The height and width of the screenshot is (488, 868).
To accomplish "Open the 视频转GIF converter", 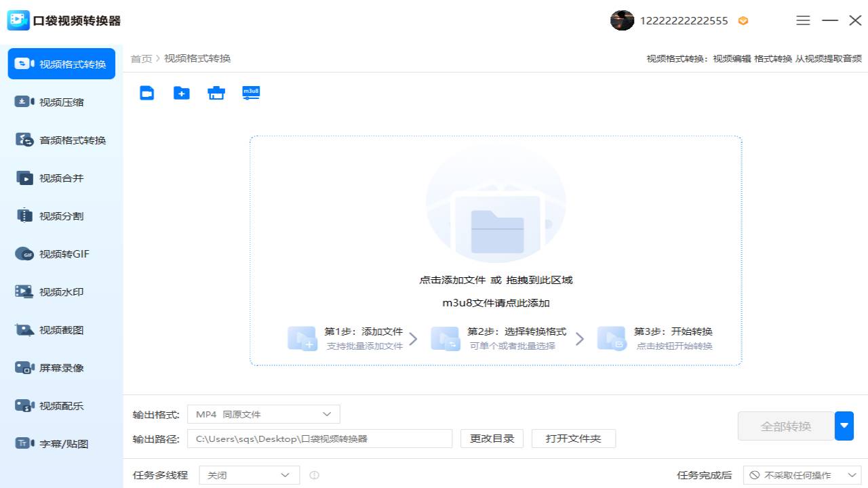I will (x=61, y=253).
